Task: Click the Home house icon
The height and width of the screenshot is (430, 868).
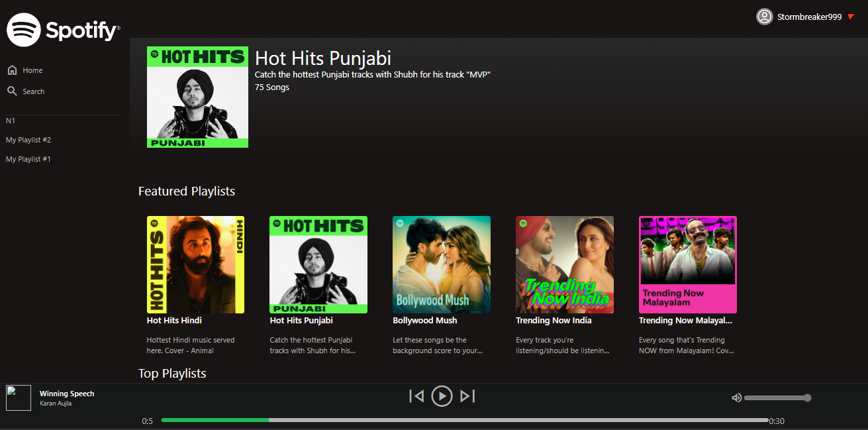Action: pos(12,70)
